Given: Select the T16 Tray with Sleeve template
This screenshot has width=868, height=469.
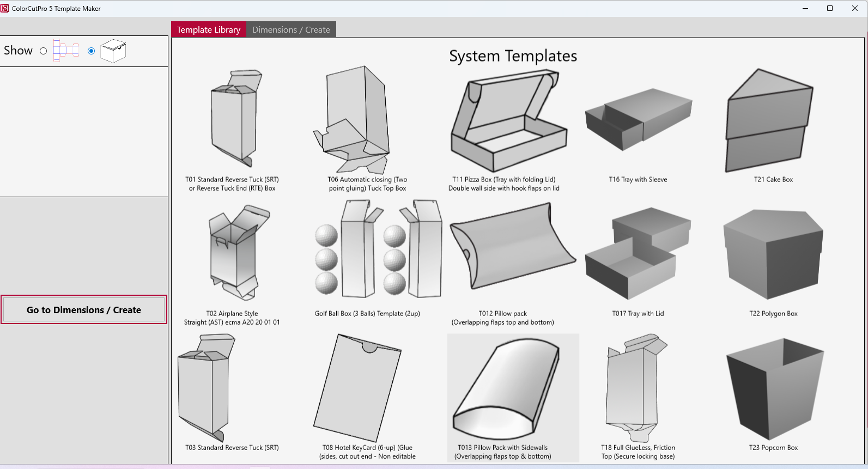Looking at the screenshot, I should coord(638,119).
